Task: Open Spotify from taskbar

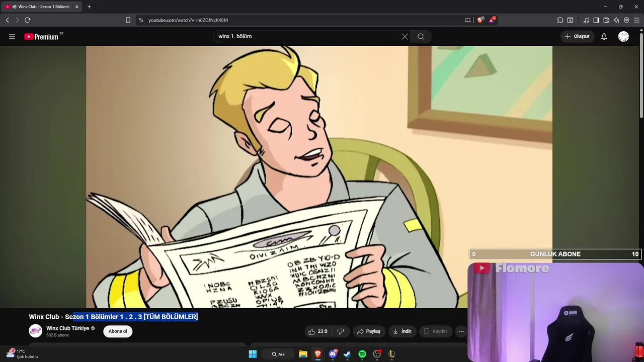Action: 362,354
